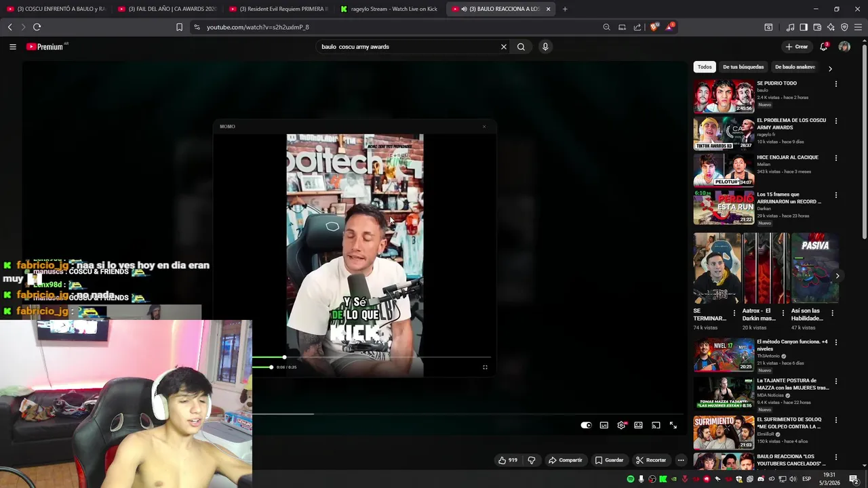The height and width of the screenshot is (488, 868).
Task: Open Brave Rewards triangle icon
Action: pyautogui.click(x=670, y=27)
